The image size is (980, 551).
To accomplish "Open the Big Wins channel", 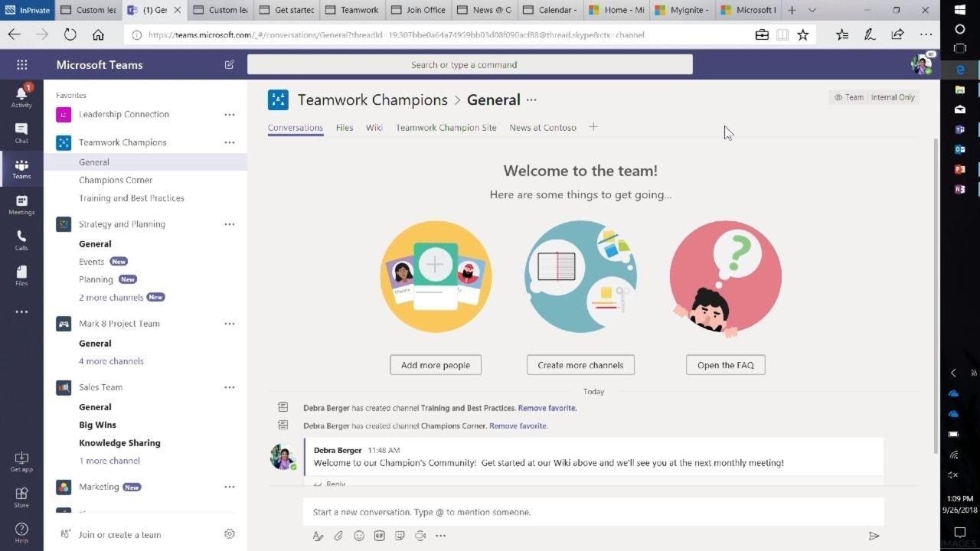I will click(x=97, y=425).
